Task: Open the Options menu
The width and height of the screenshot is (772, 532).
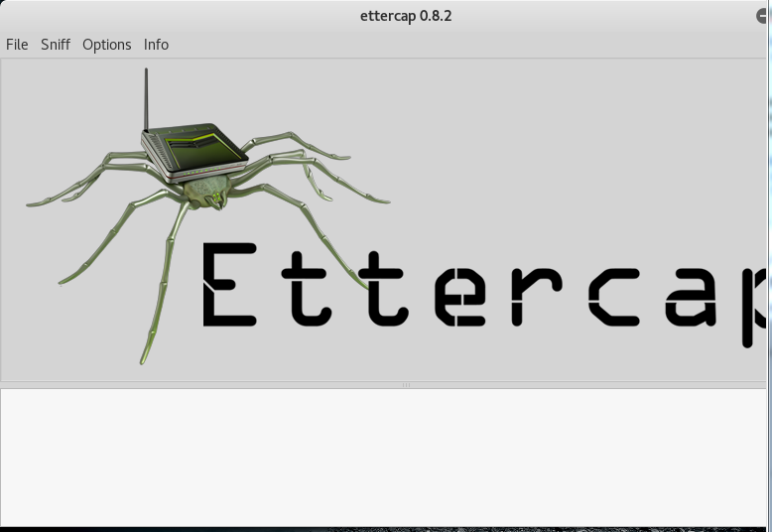Action: pos(107,45)
